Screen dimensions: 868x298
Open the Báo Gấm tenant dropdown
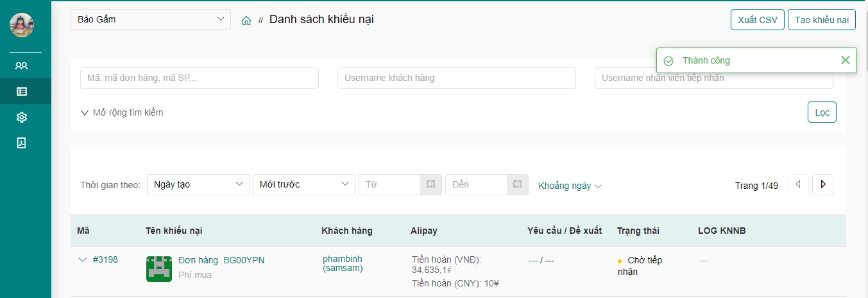[150, 19]
